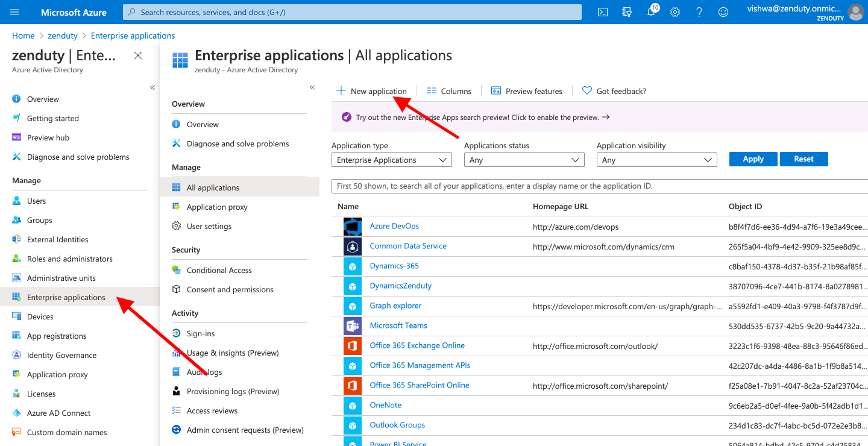This screenshot has height=446, width=868.
Task: Open the notifications bell
Action: pos(651,12)
